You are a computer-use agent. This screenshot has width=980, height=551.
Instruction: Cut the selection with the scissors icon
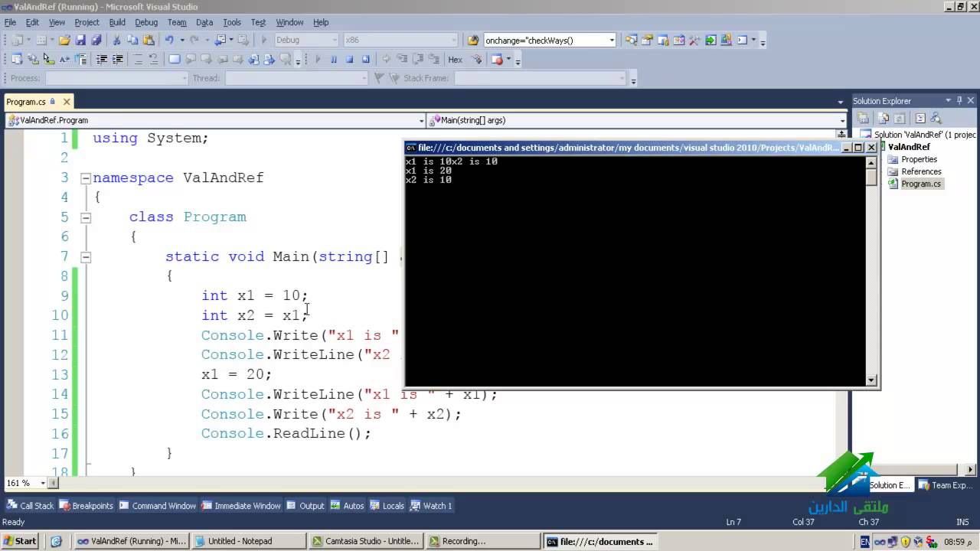(116, 40)
